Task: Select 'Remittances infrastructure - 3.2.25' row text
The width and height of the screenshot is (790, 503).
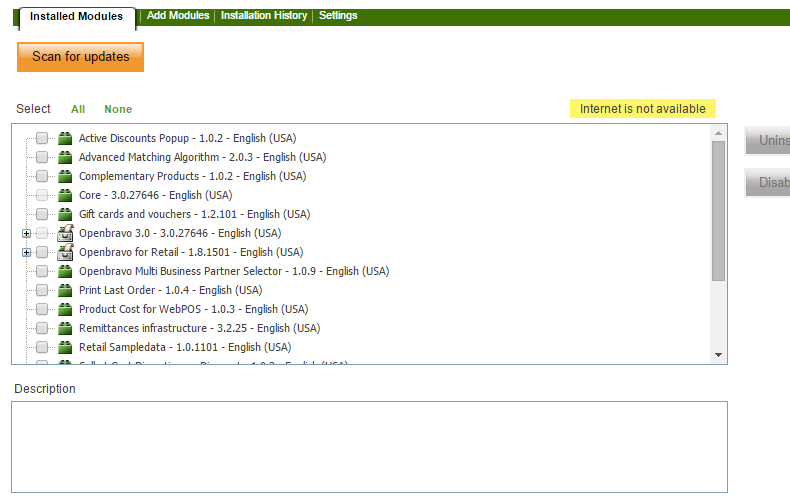Action: 200,328
